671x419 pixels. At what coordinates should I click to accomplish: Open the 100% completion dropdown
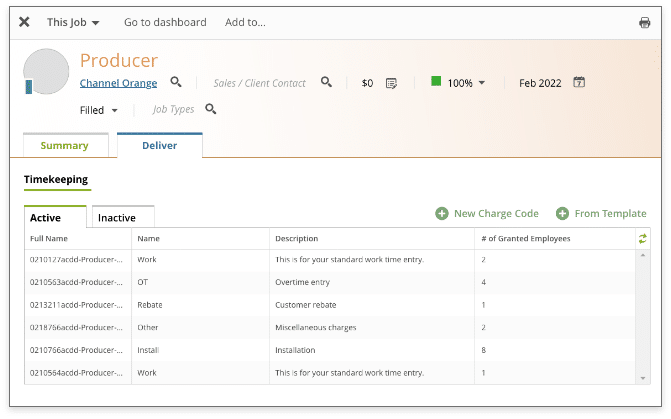(466, 83)
